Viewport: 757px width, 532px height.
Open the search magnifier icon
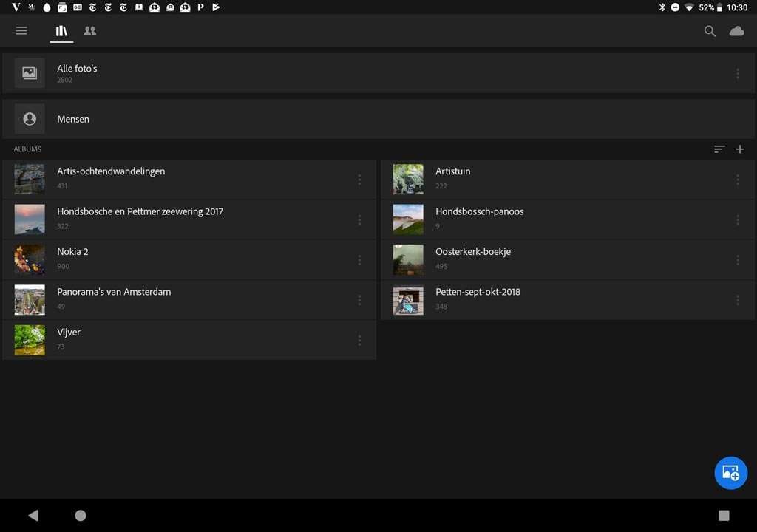(x=710, y=31)
